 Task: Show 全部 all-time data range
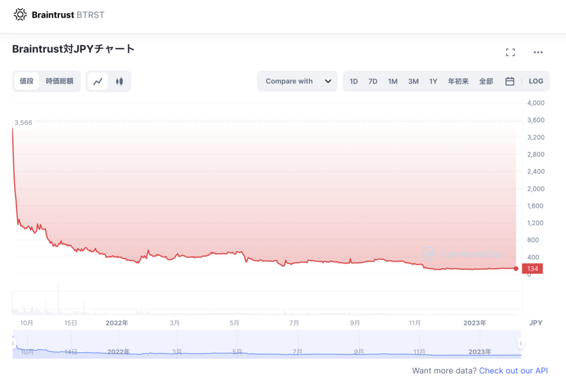[x=486, y=81]
